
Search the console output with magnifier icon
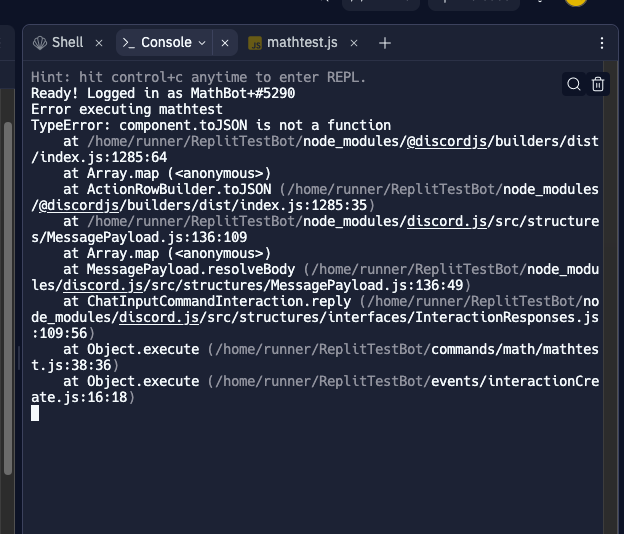tap(573, 84)
